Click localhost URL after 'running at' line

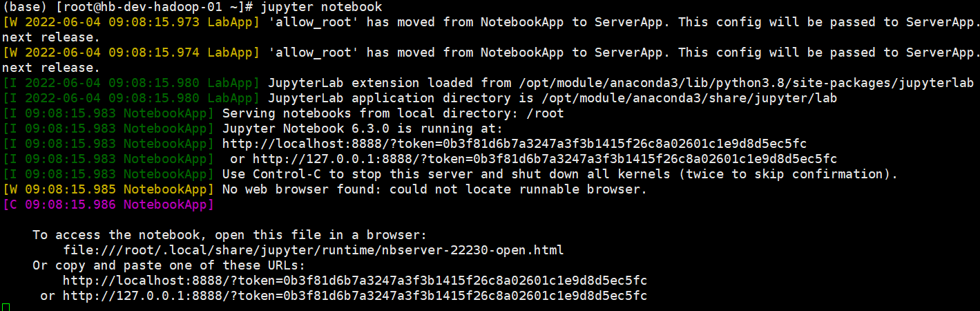[514, 144]
